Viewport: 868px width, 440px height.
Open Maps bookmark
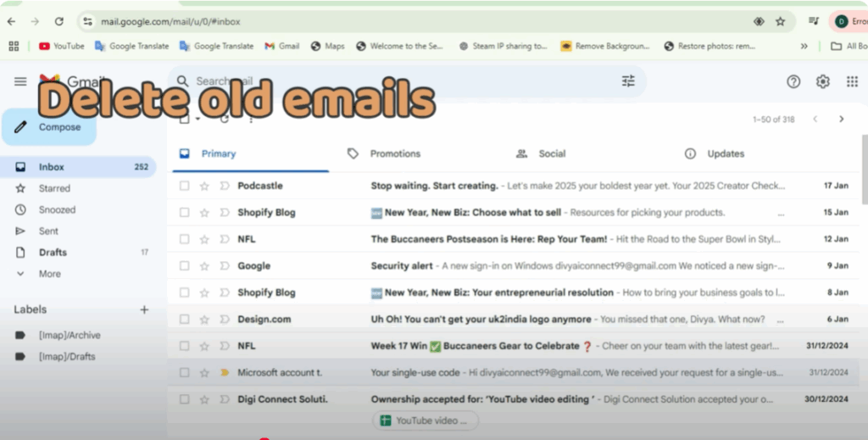pos(328,46)
